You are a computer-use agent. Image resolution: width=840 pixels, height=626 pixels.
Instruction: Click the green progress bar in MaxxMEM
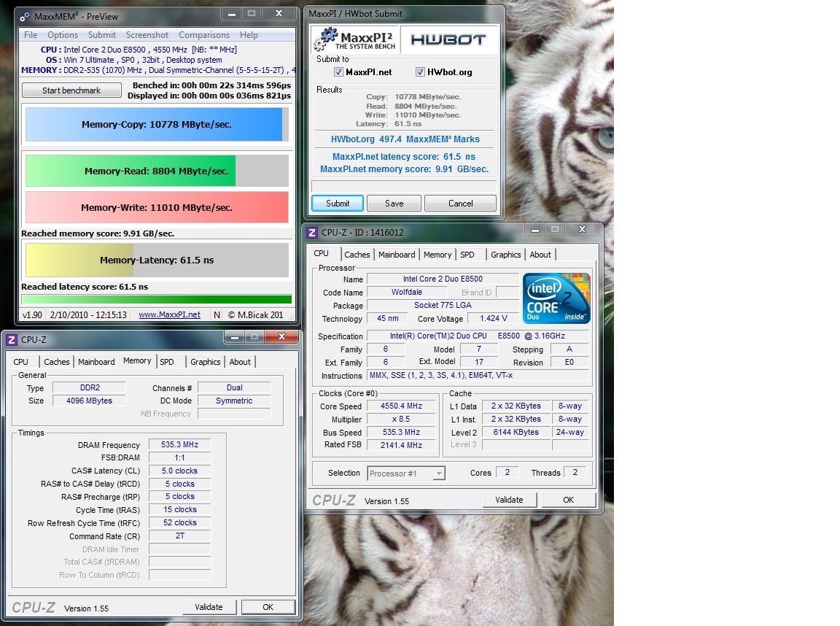tap(157, 299)
